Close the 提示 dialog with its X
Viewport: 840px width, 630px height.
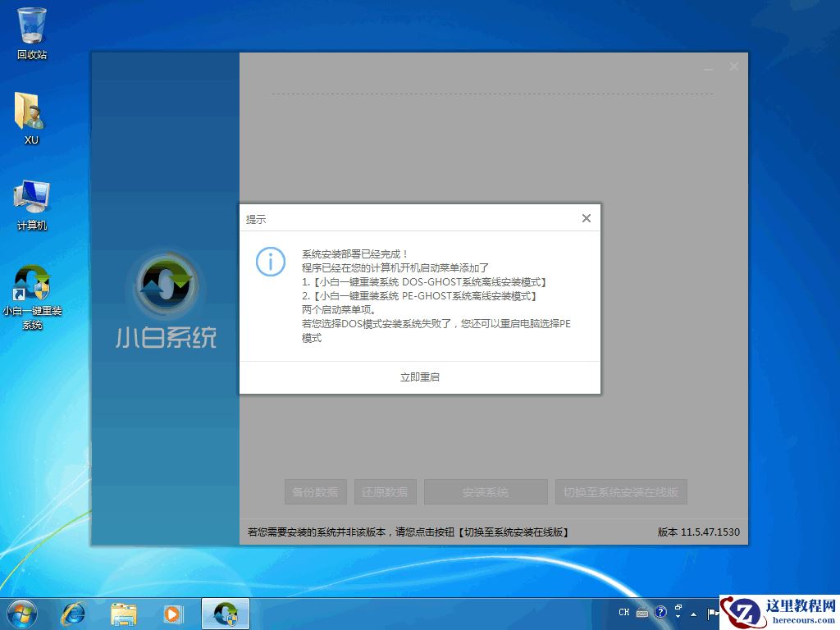tap(586, 218)
